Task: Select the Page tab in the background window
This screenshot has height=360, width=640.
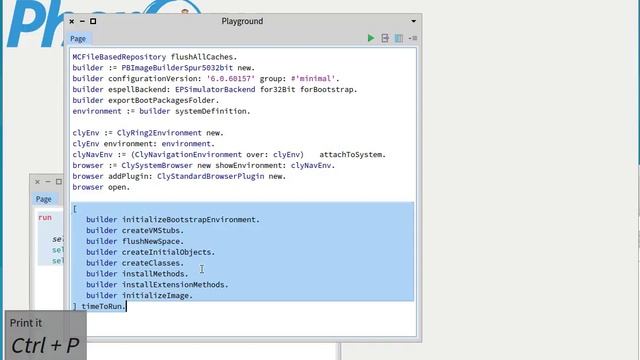Action: pos(44,199)
